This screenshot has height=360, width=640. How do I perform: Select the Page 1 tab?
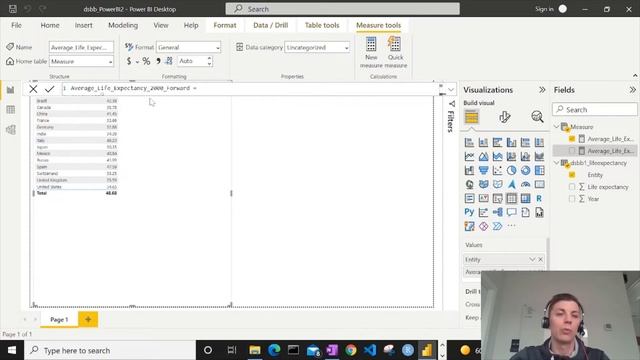(59, 320)
